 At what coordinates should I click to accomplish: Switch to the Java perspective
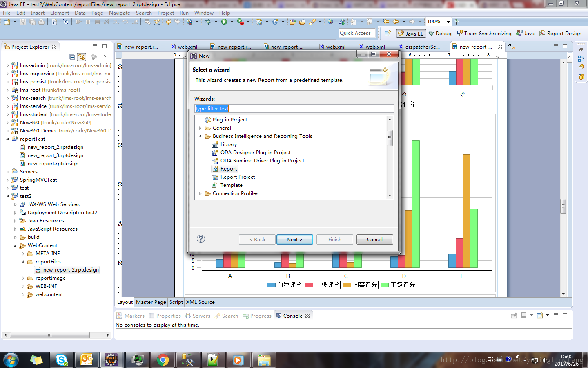point(525,34)
